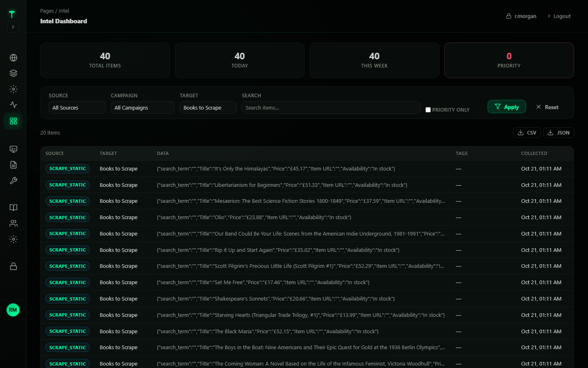This screenshot has height=368, width=588.
Task: Open the globe icon in the sidebar
Action: pyautogui.click(x=13, y=58)
